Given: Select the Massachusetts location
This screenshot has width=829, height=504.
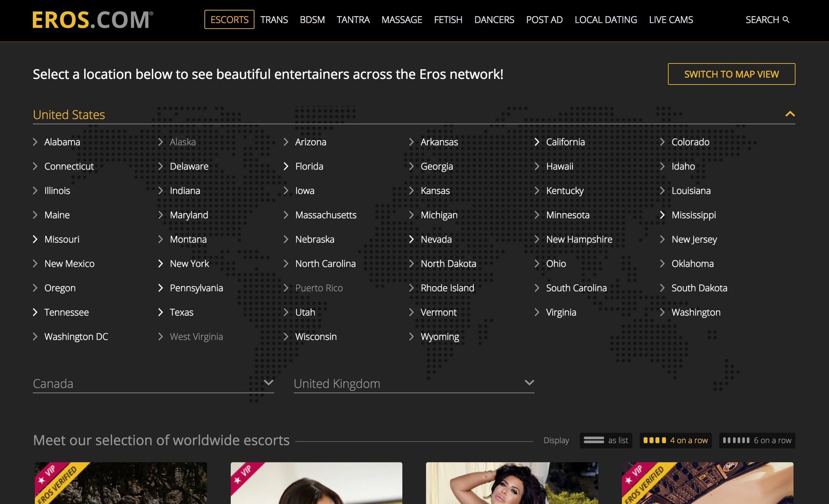Looking at the screenshot, I should coord(326,215).
